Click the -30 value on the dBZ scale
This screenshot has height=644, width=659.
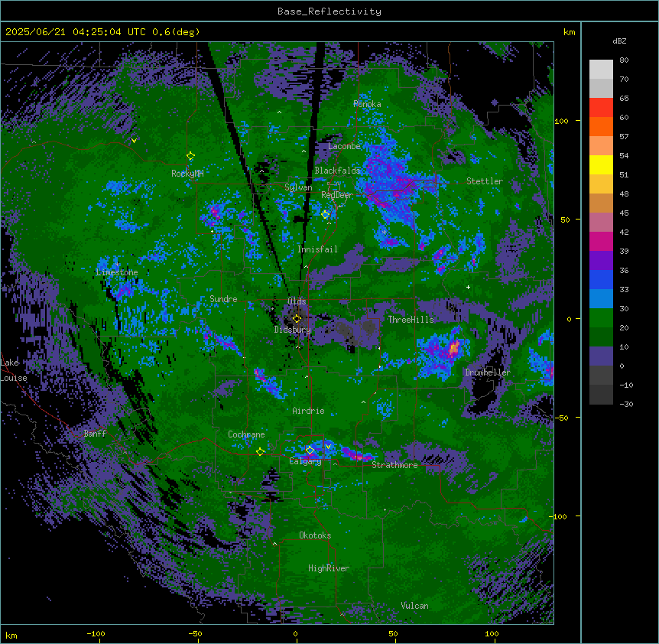626,404
